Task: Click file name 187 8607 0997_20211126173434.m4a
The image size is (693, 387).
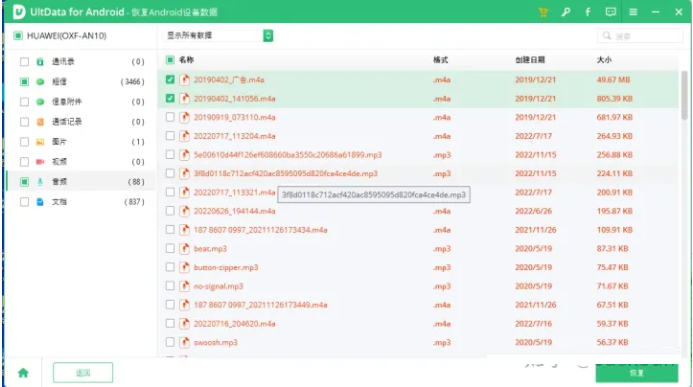Action: click(260, 230)
